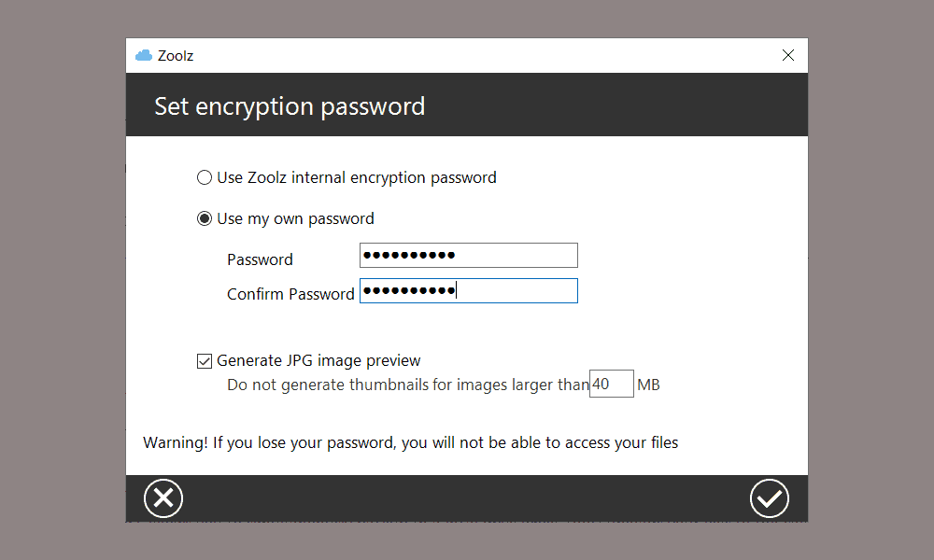Focus the Confirm Password input field
This screenshot has width=934, height=560.
pyautogui.click(x=469, y=291)
